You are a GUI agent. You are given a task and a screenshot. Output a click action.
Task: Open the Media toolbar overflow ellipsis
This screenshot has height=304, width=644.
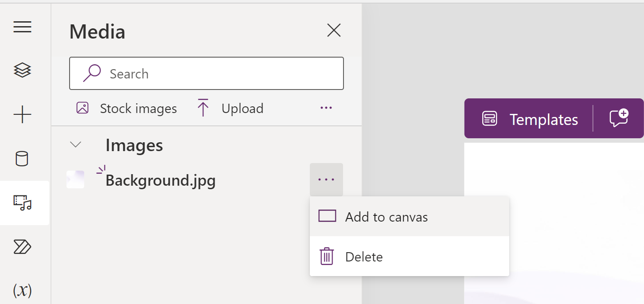tap(326, 108)
